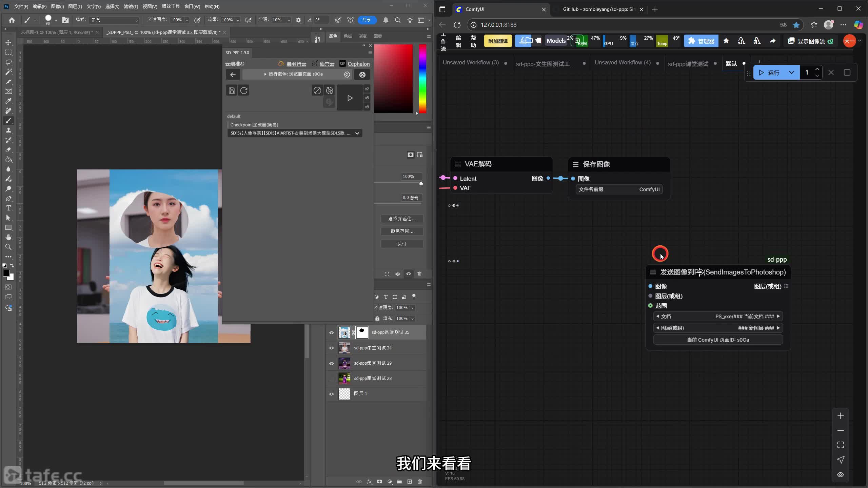Select the Spot Healing Brush tool
The image size is (868, 488).
8,111
